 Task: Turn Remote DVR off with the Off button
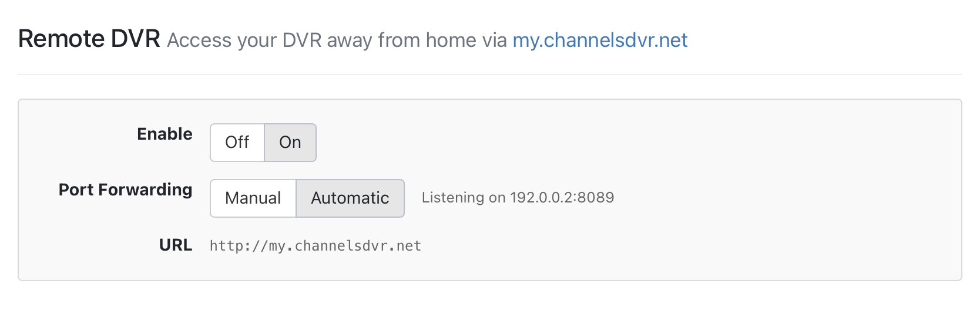pos(237,143)
